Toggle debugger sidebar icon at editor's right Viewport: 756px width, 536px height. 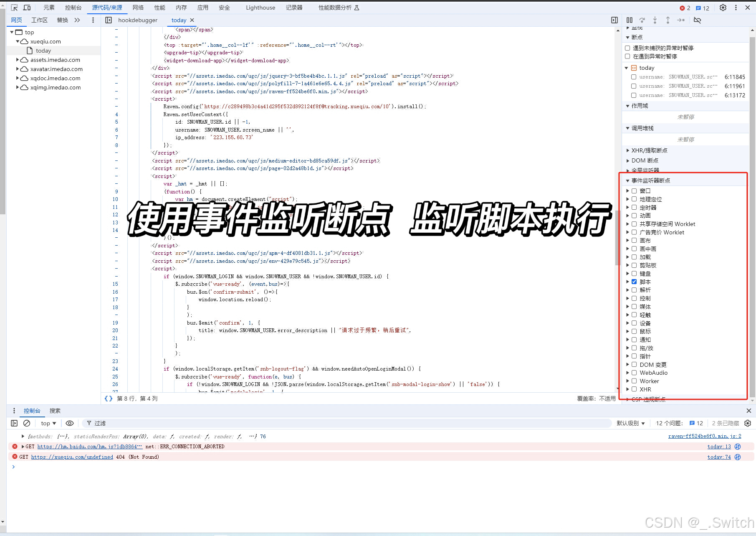(614, 20)
